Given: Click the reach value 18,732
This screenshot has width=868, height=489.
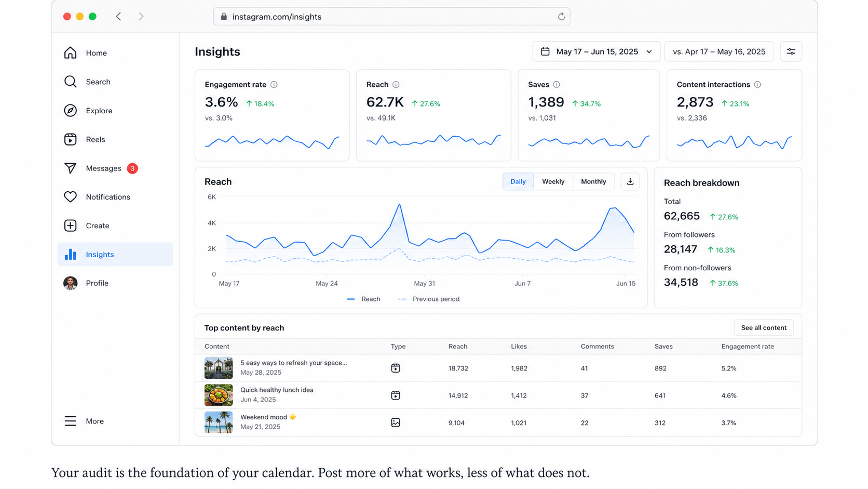Looking at the screenshot, I should pos(458,368).
